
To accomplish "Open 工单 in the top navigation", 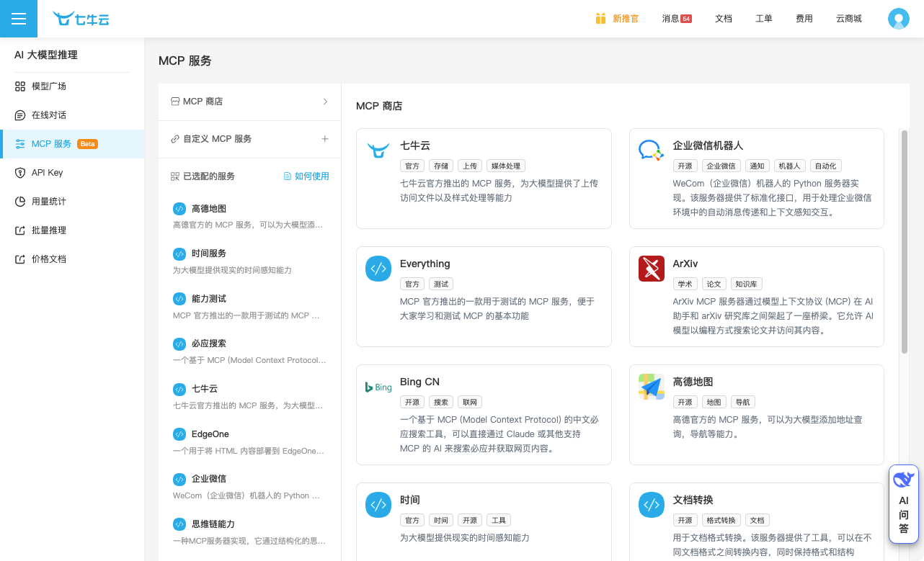I will (764, 19).
